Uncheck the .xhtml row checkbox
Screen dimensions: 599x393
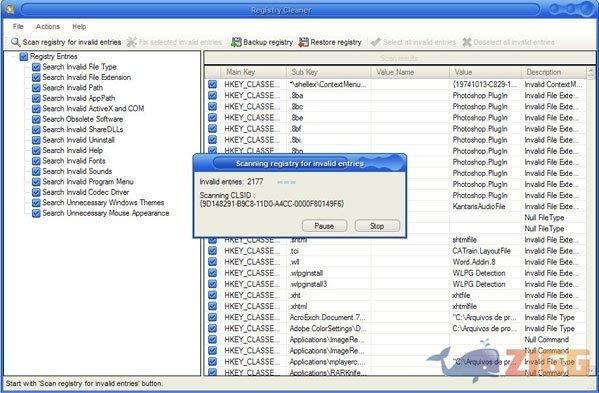212,306
